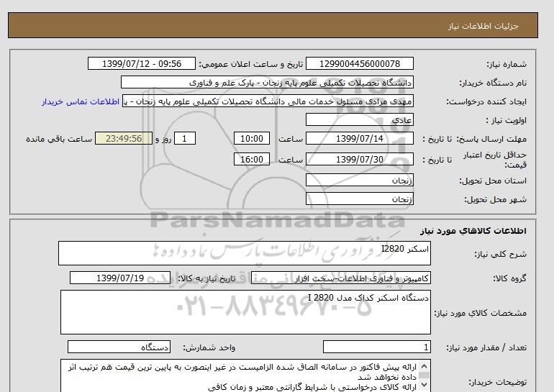Click label مهلت ارسال پاسخ
This screenshot has height=392, width=554.
491,139
